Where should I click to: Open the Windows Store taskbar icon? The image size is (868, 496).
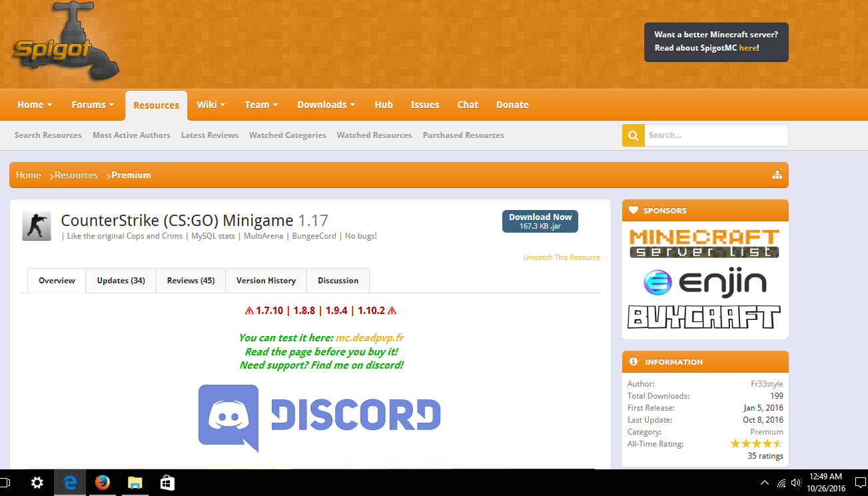coord(167,483)
